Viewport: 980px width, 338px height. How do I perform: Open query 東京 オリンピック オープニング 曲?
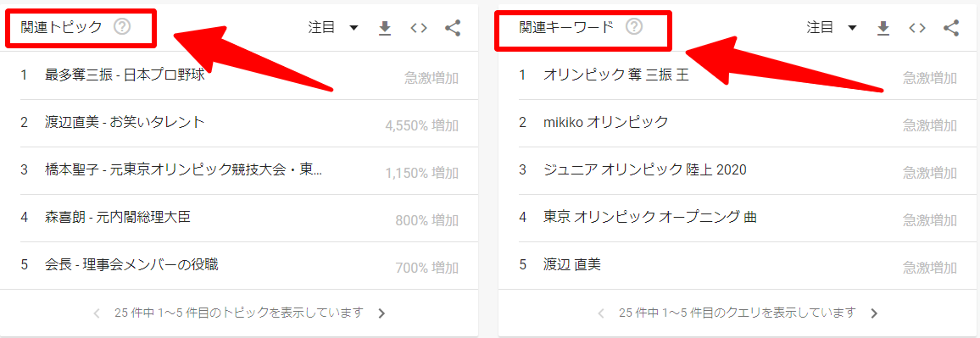(x=650, y=218)
